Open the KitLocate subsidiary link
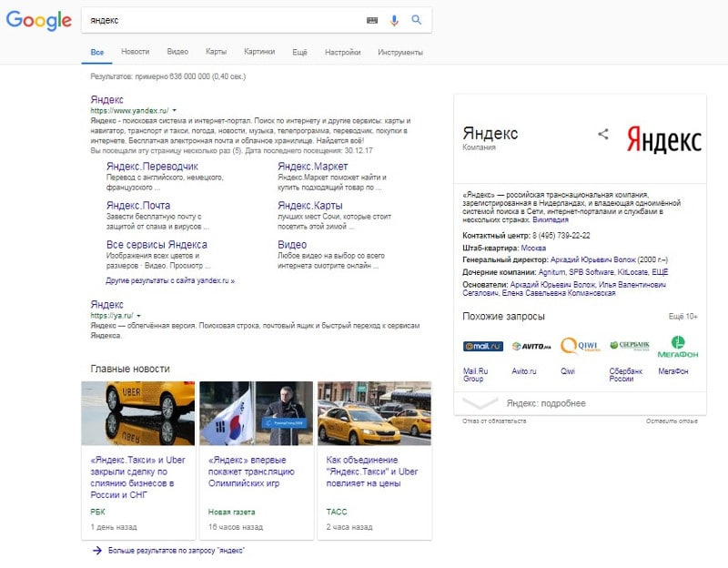 [x=632, y=272]
